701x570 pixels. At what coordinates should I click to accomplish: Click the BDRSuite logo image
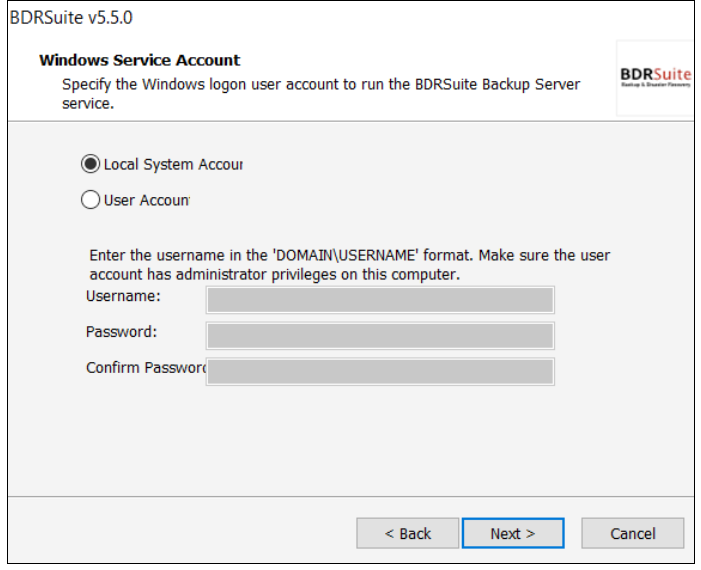[655, 78]
